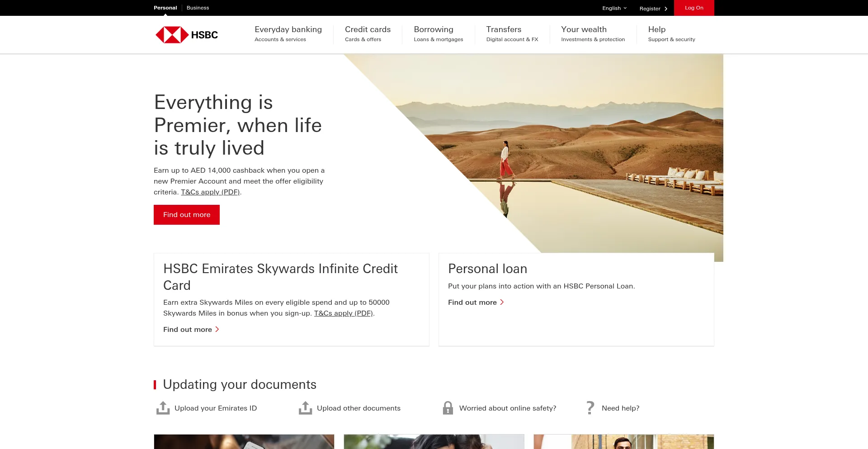Open Premier T&Cs apply PDF link
Image resolution: width=868 pixels, height=449 pixels.
click(210, 192)
